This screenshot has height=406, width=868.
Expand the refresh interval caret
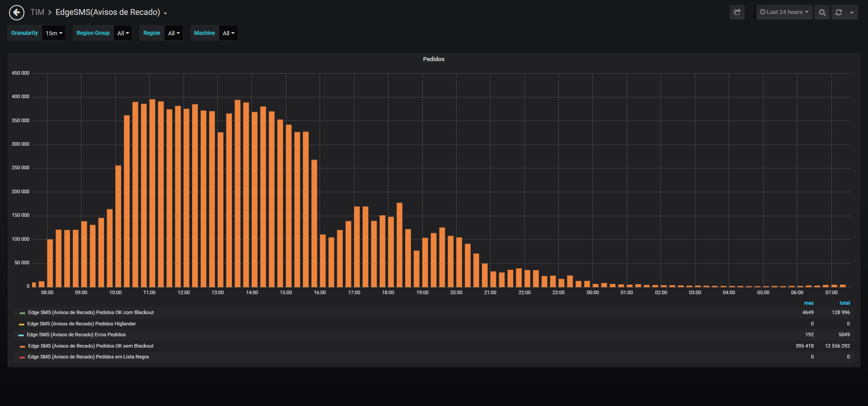click(852, 12)
